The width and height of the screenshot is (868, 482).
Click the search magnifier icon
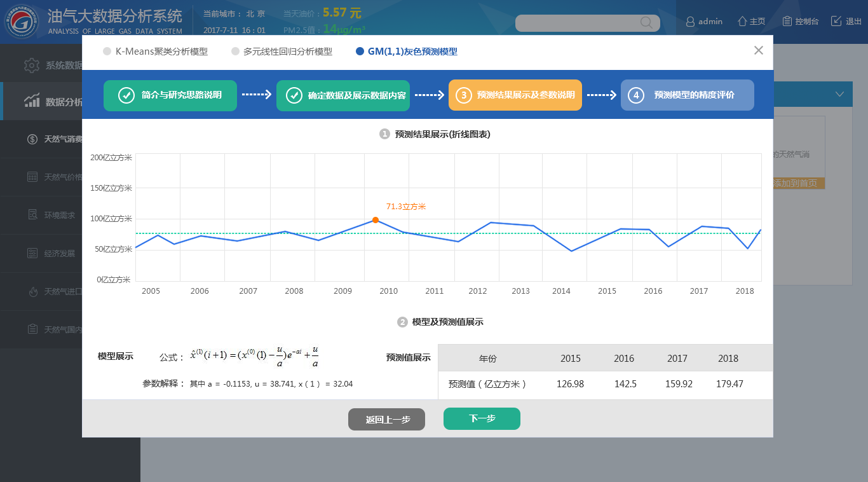[x=646, y=23]
